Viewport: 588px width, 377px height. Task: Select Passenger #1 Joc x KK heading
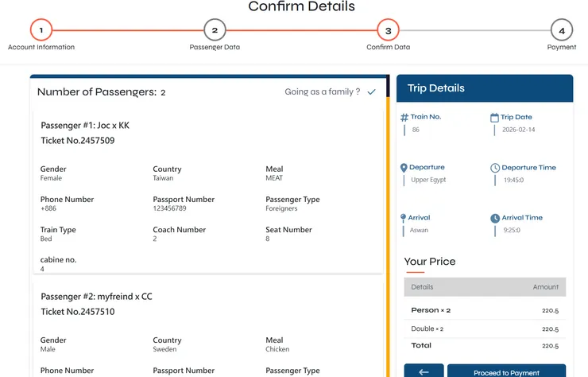click(x=85, y=126)
